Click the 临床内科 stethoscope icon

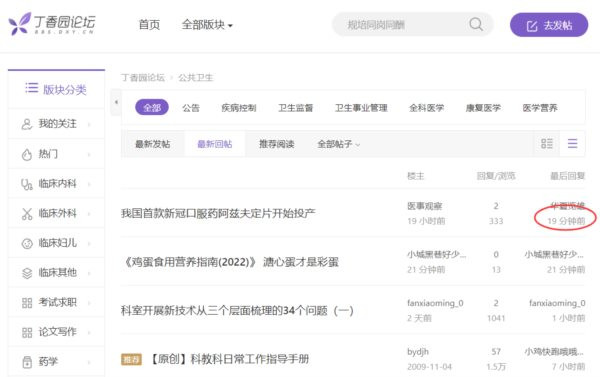[x=27, y=184]
